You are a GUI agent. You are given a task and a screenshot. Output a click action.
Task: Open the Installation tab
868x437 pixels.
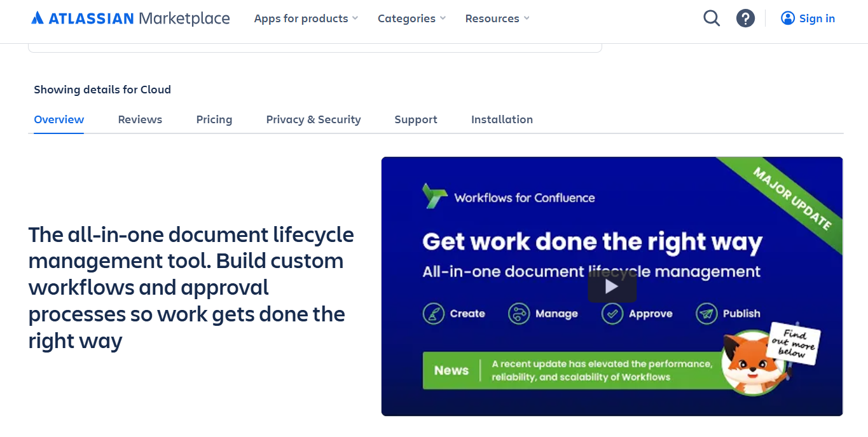[x=502, y=119]
